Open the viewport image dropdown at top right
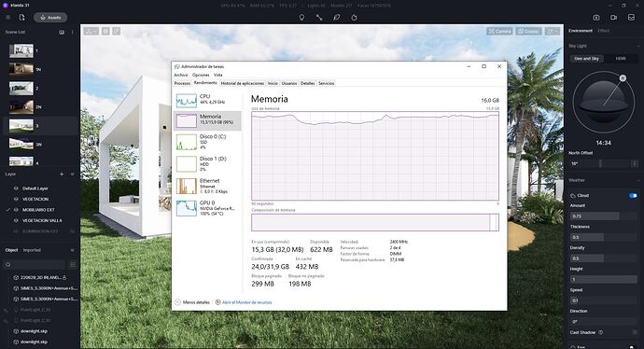Screen dimensions: 644x349 (x=553, y=31)
